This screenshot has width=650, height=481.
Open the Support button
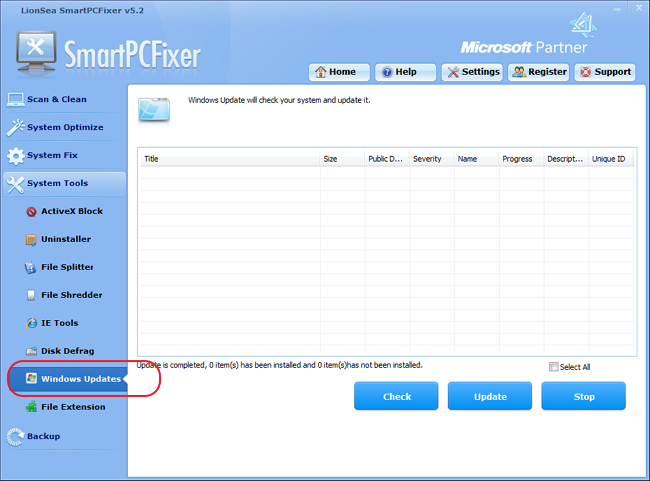605,72
